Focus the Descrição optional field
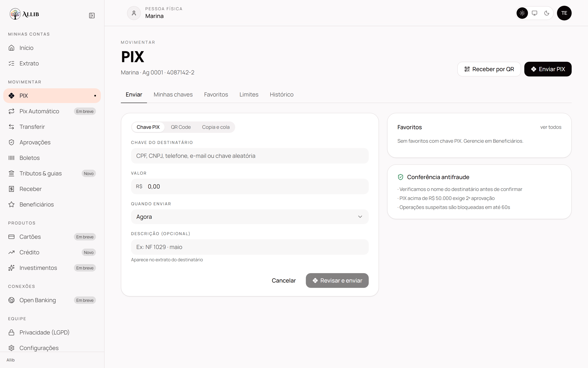 (x=250, y=247)
